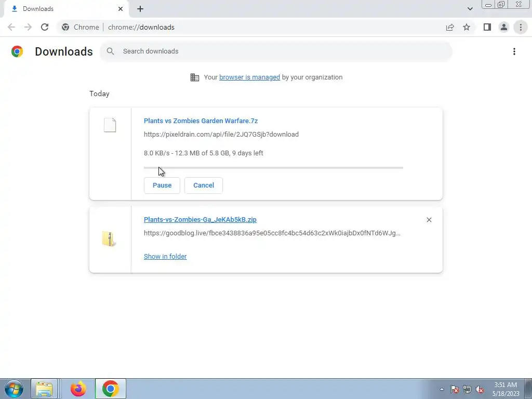Reload the Downloads page

pos(45,27)
